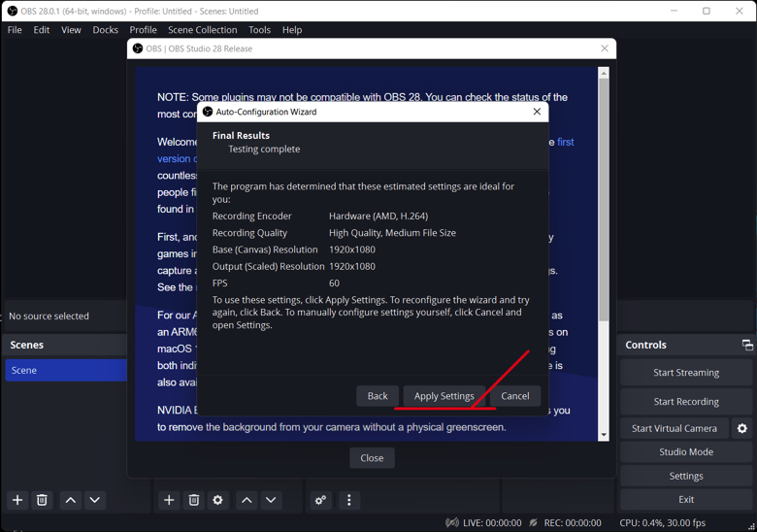
Task: Close the Auto-Configuration Wizard dialog
Action: coord(537,112)
